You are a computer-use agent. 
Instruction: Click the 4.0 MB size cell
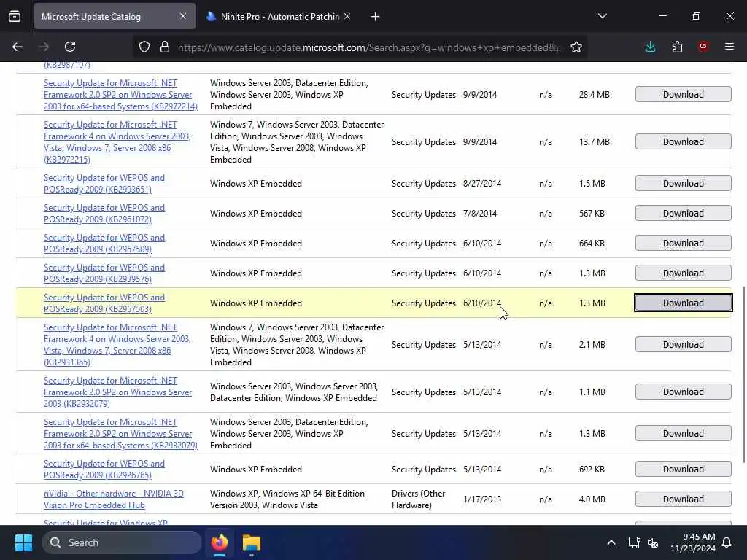point(592,499)
